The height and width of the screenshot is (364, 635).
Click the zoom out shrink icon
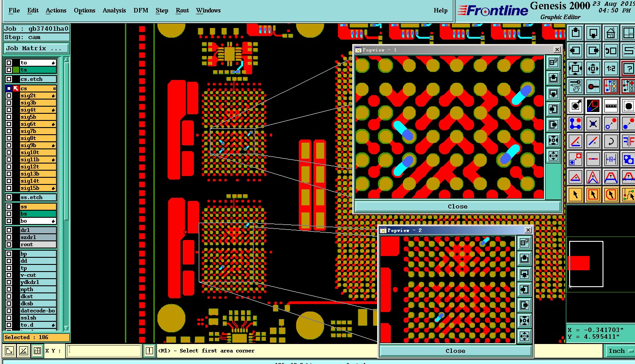click(593, 68)
